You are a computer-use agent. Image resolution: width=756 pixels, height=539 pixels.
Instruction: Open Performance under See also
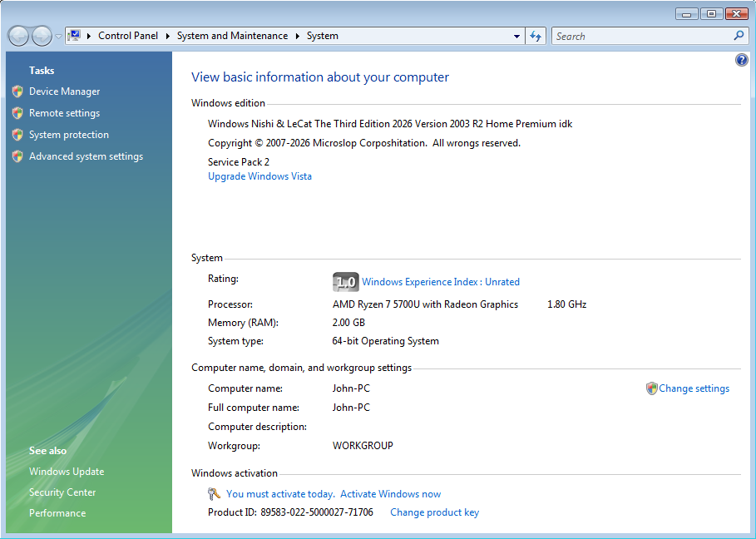[x=57, y=513]
